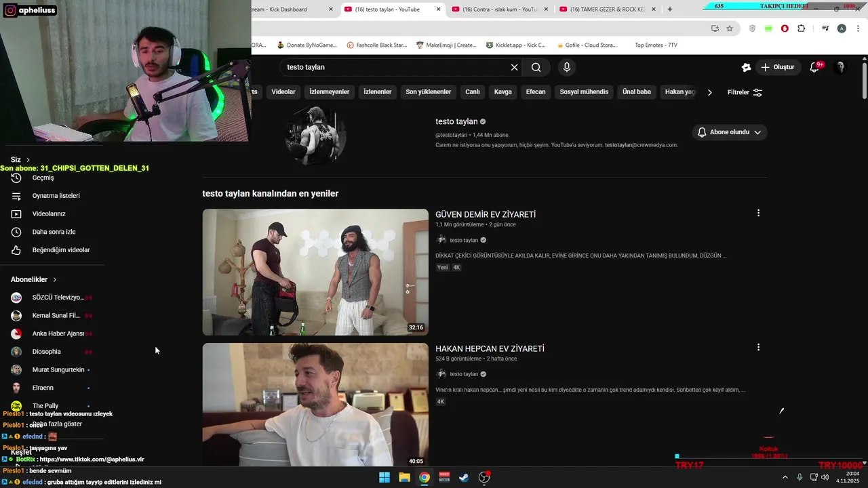
Task: Open the Instagram icon on stream overlay
Action: pyautogui.click(x=10, y=11)
